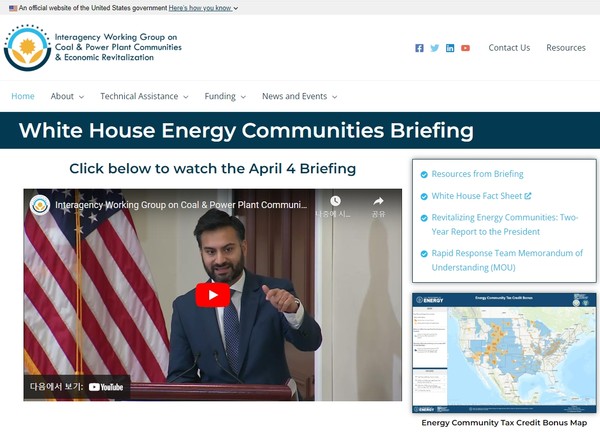Open the YouTube social icon in header
This screenshot has height=432, width=600.
pyautogui.click(x=466, y=48)
